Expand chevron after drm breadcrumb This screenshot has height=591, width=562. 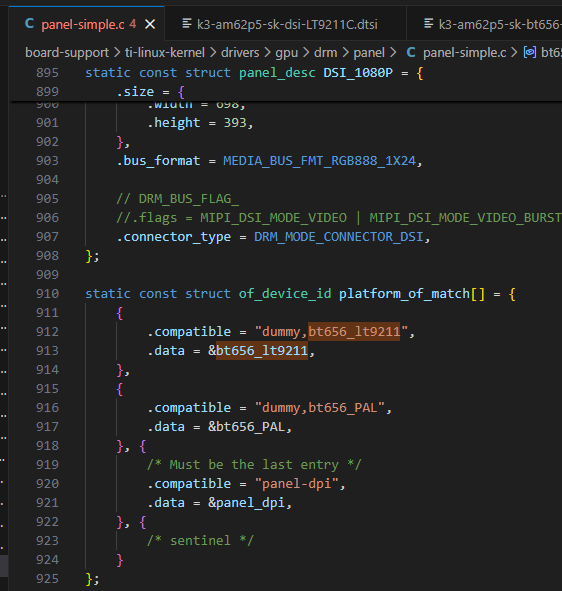point(346,53)
